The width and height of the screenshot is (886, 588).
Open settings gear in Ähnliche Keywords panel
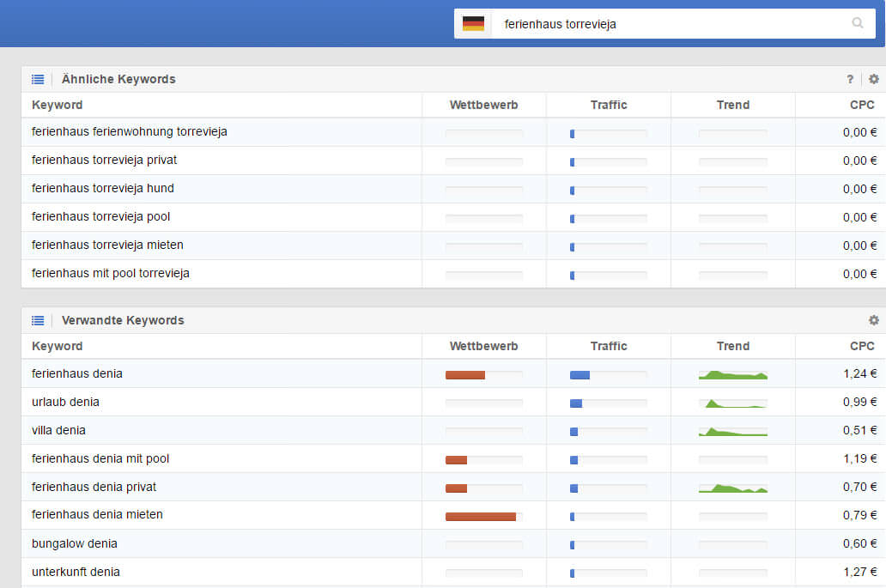click(x=874, y=79)
